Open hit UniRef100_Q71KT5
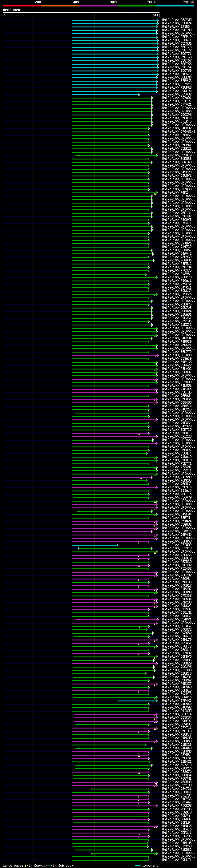197x868 pixels. [177, 121]
